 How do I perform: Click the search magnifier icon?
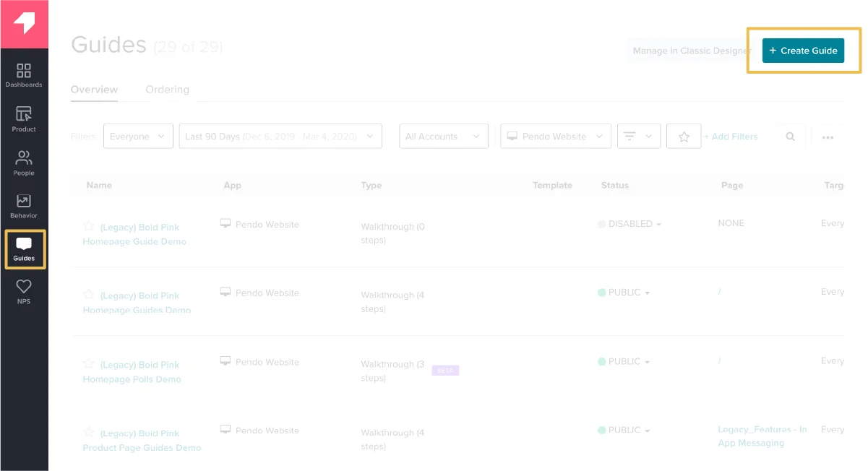tap(791, 137)
